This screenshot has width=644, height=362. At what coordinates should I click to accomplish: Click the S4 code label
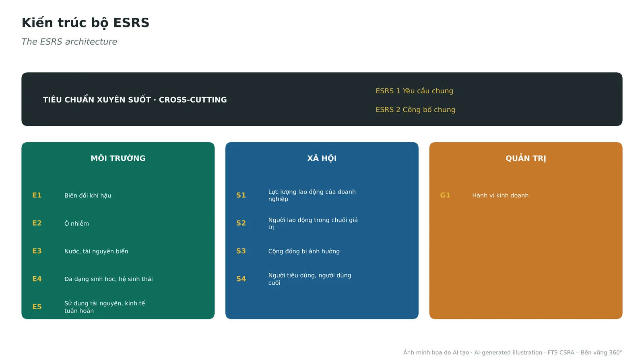tap(241, 279)
